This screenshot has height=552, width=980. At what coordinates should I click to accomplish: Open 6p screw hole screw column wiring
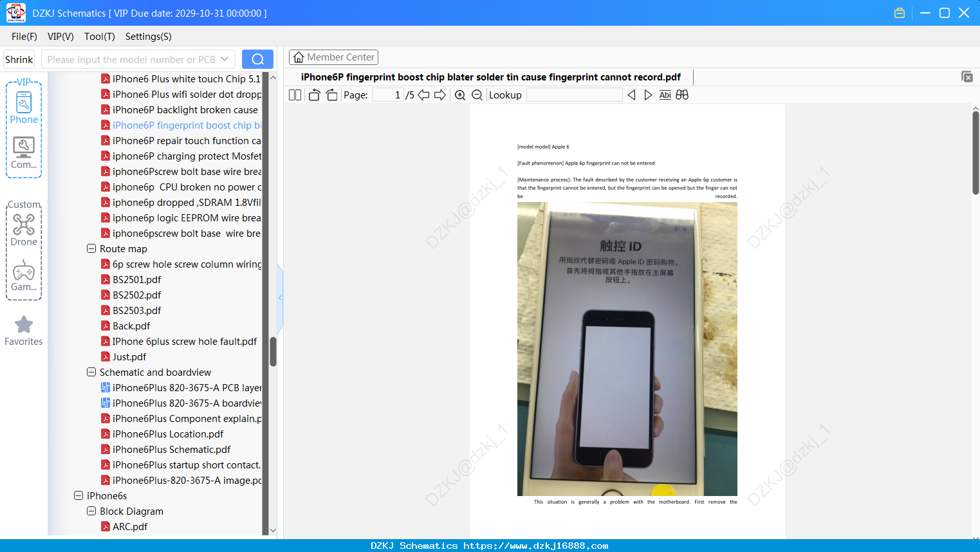pyautogui.click(x=181, y=264)
